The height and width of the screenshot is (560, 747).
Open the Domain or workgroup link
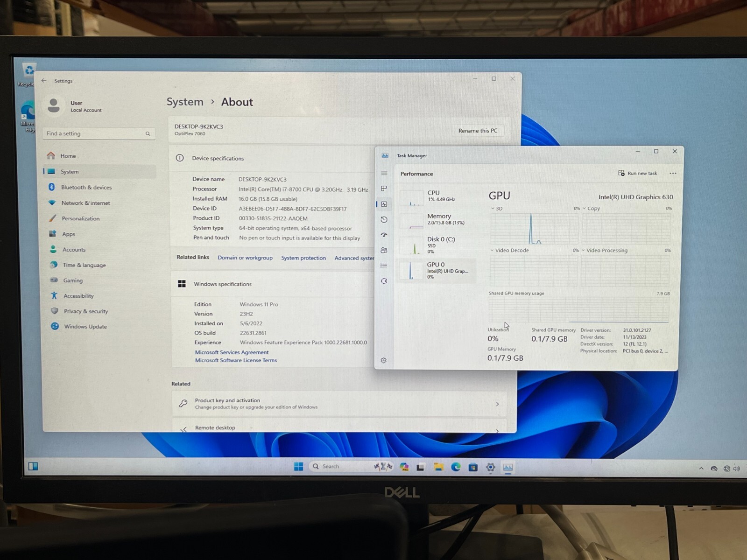(245, 258)
